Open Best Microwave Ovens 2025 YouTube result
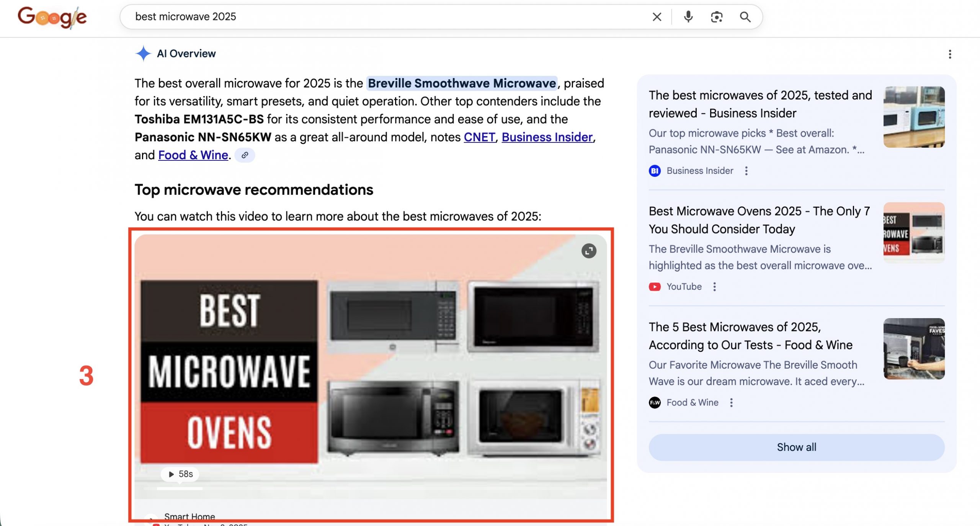The width and height of the screenshot is (980, 526). [x=759, y=220]
